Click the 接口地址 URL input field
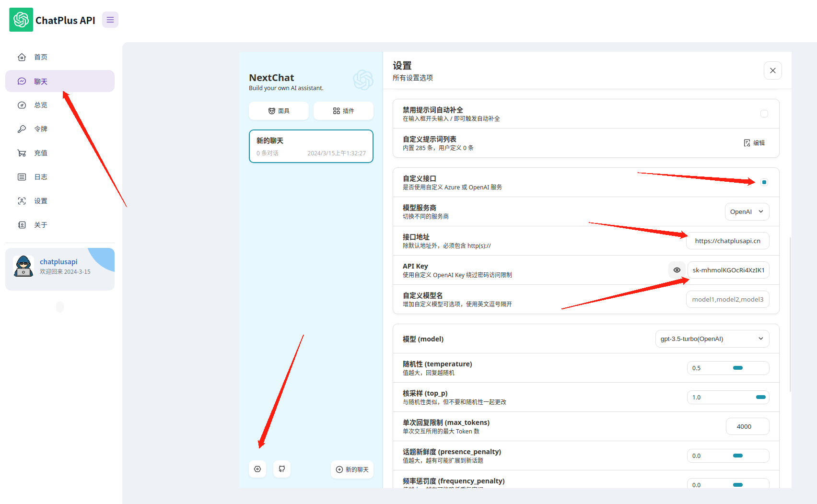 [728, 241]
